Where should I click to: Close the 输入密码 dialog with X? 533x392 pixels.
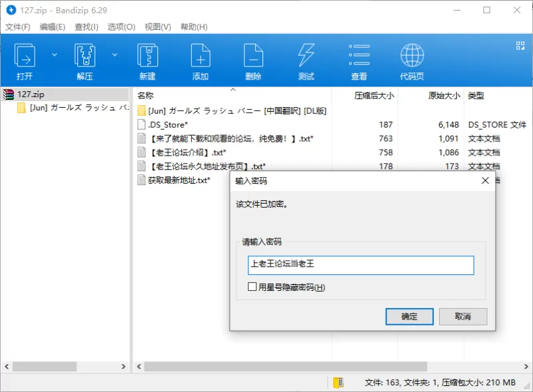tap(485, 180)
